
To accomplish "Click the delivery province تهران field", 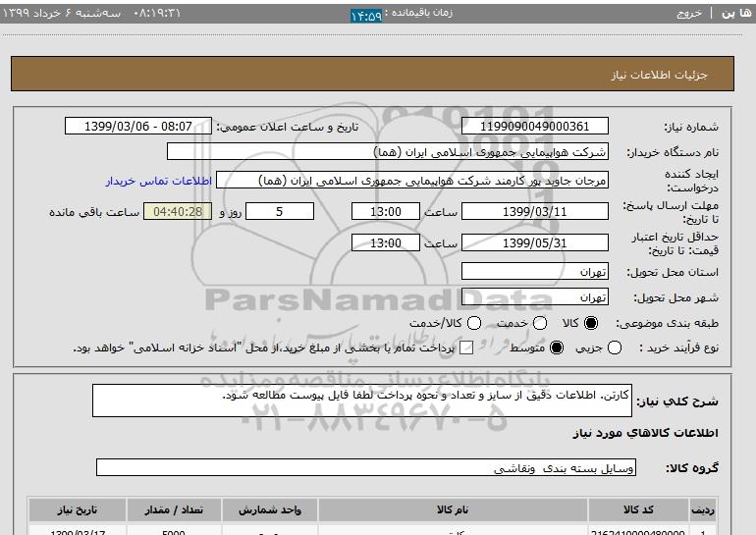I will (x=535, y=271).
